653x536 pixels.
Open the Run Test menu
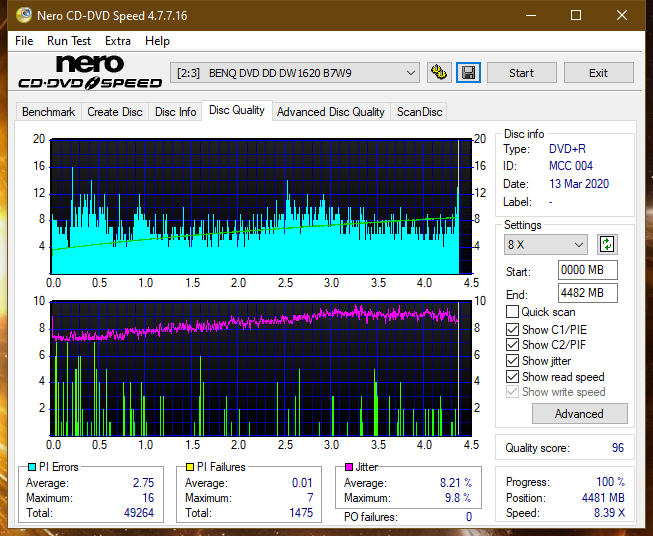pos(69,41)
